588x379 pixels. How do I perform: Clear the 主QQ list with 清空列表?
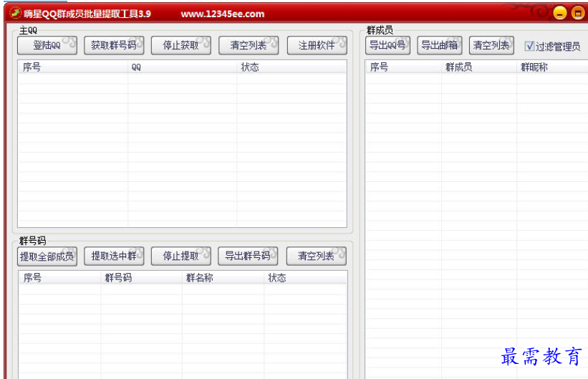coord(249,45)
